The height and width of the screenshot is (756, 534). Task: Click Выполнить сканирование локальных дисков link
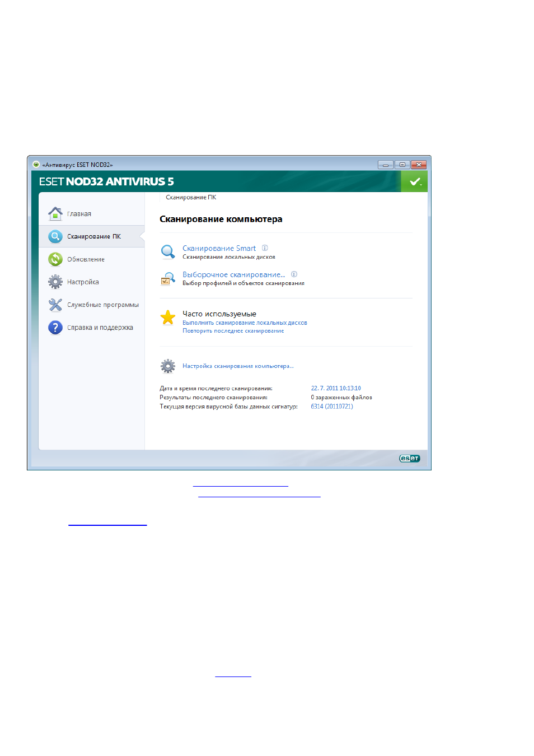245,323
